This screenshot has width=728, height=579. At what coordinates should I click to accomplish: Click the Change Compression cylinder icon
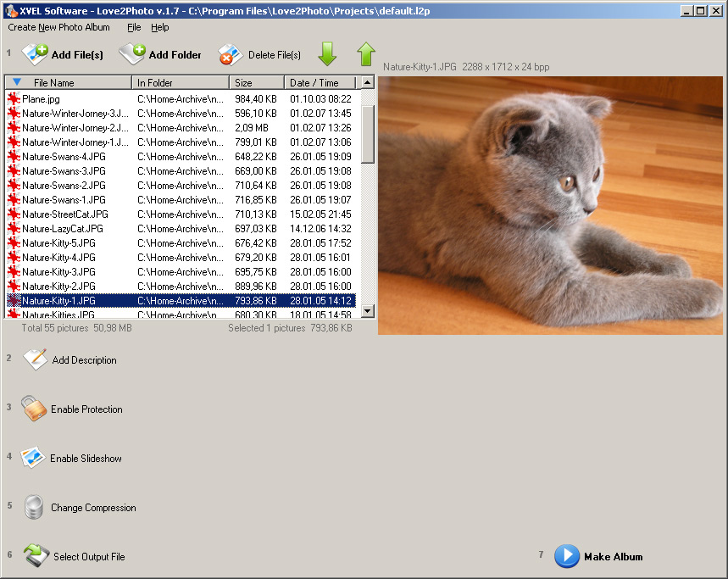coord(34,507)
